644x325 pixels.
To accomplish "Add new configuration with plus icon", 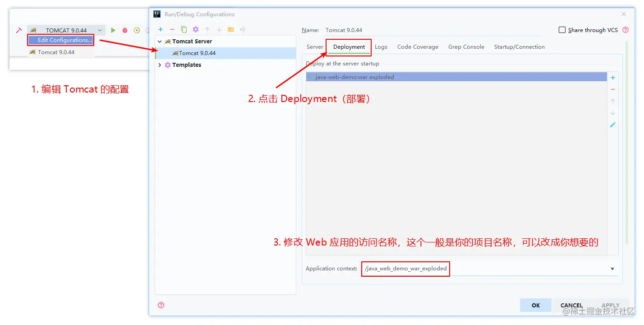I will (161, 29).
